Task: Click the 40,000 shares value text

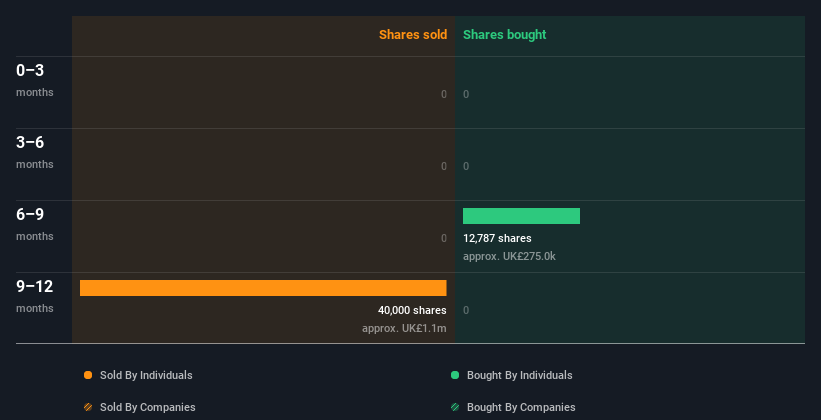Action: [x=412, y=310]
